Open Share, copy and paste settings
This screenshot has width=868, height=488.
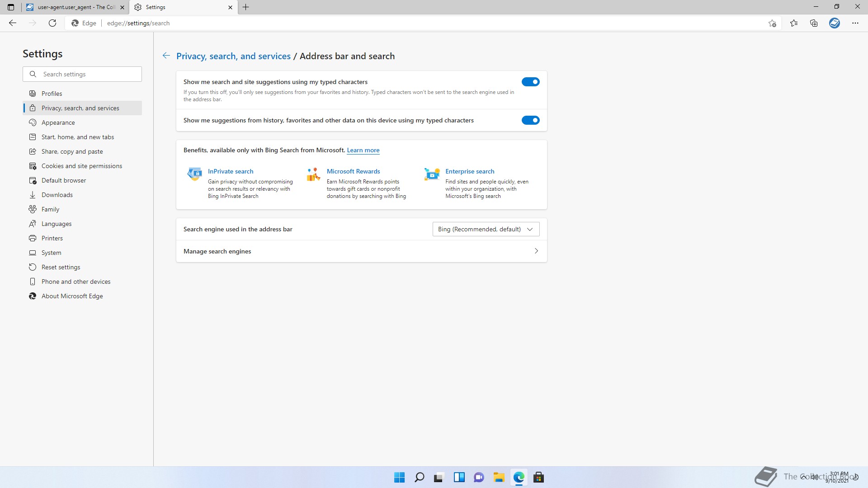pyautogui.click(x=82, y=151)
